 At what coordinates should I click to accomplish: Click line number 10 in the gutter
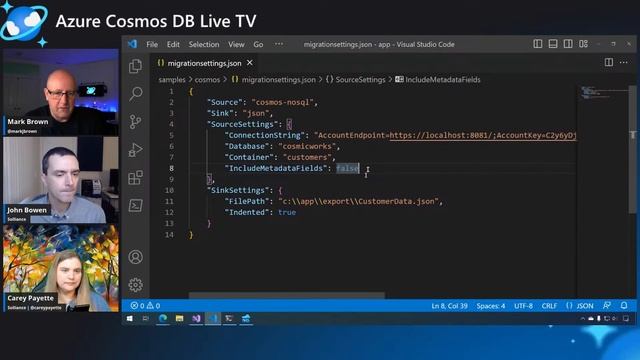coord(169,190)
